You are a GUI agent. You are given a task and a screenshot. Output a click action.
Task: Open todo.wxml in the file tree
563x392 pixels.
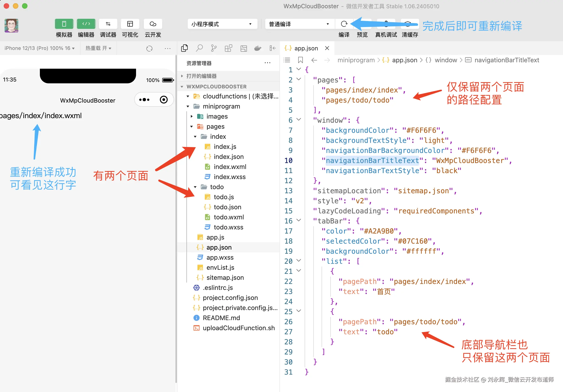[229, 217]
